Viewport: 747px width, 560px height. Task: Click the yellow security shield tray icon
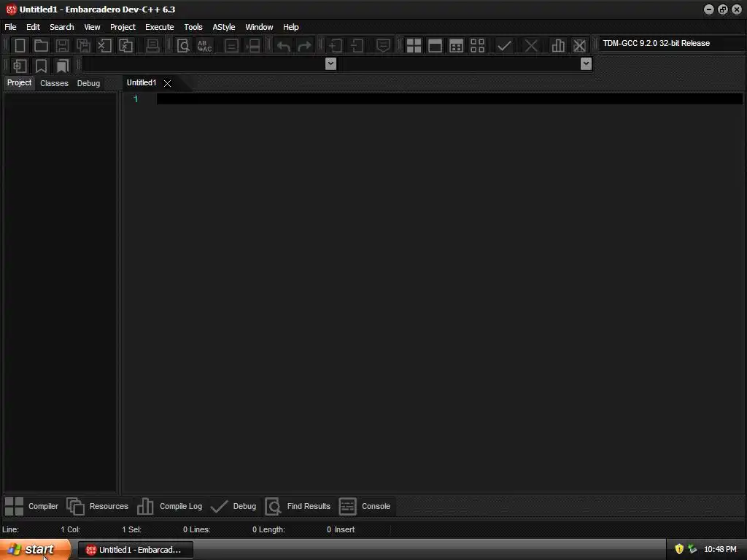[679, 549]
